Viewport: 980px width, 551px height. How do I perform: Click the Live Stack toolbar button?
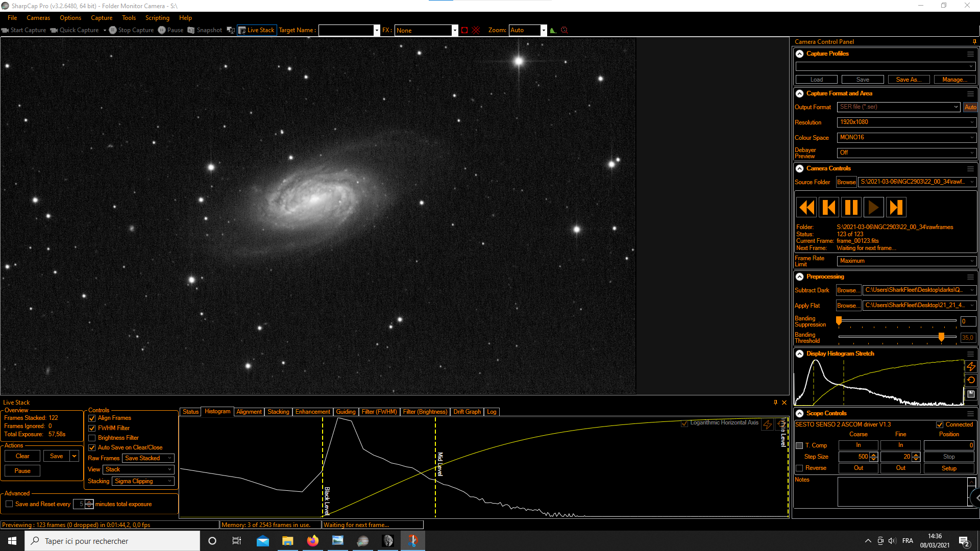click(257, 30)
